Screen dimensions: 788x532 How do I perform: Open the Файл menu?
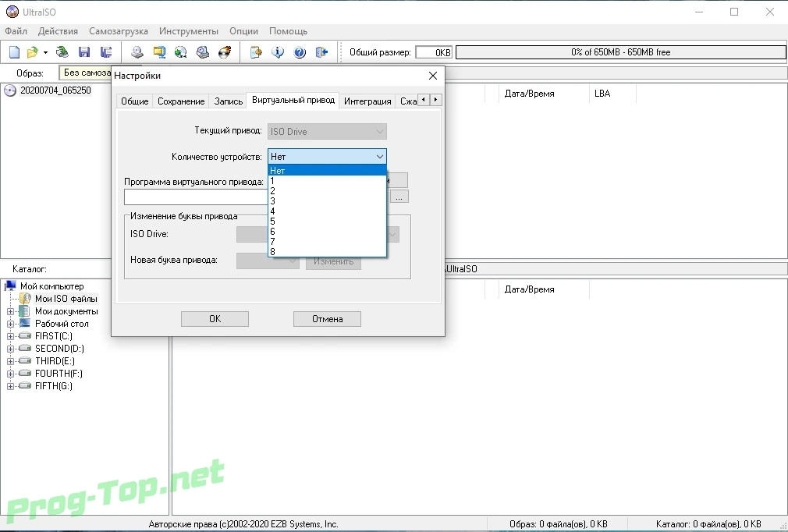16,31
